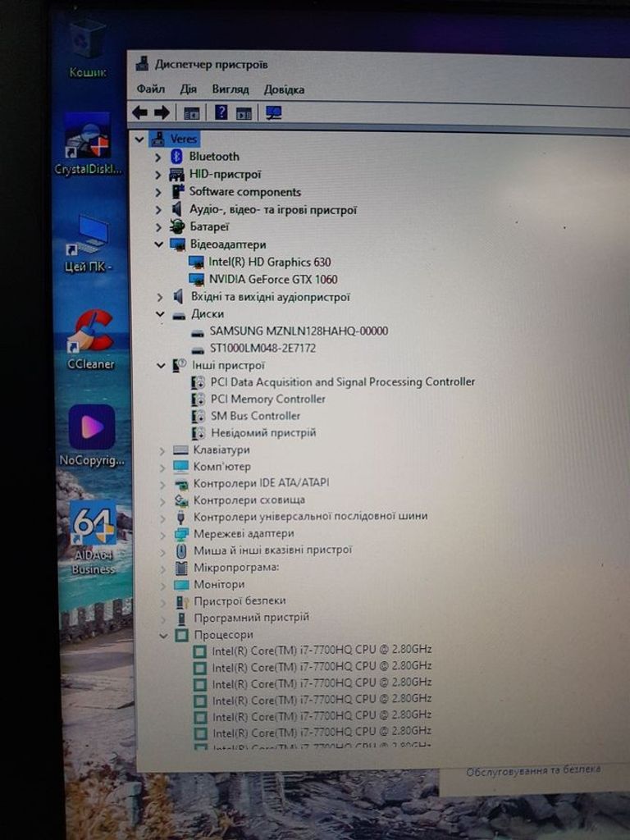
Task: Expand the Software components category
Action: click(x=158, y=192)
